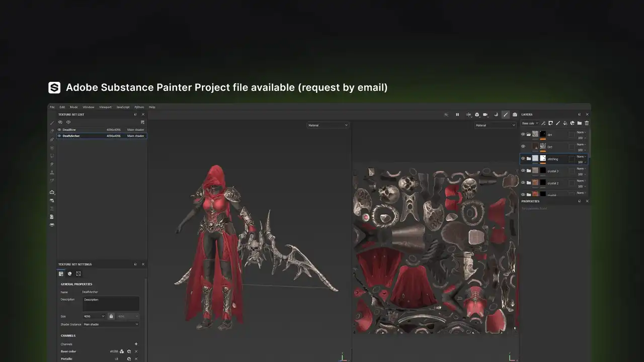Click the plus icon to add a channel
The width and height of the screenshot is (644, 362).
coord(136,344)
